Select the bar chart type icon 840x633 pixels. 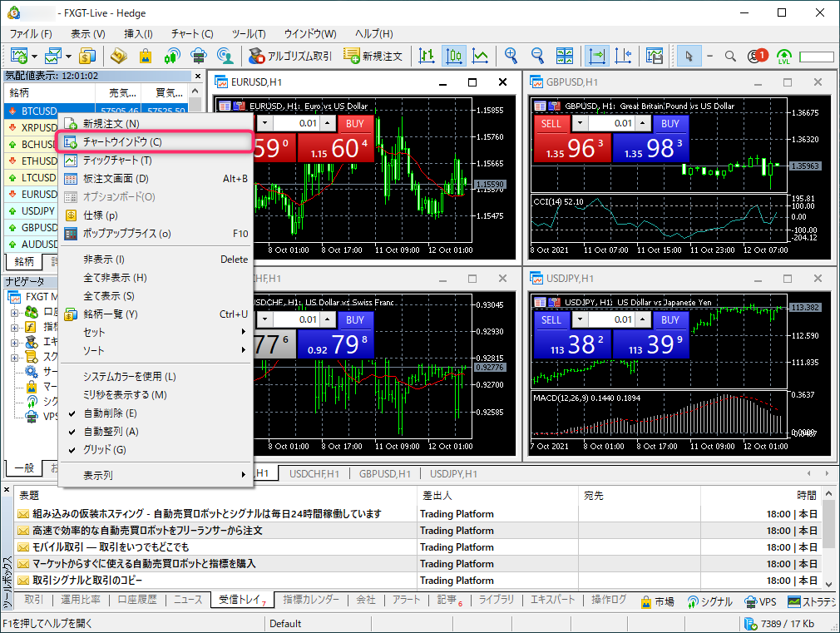427,56
